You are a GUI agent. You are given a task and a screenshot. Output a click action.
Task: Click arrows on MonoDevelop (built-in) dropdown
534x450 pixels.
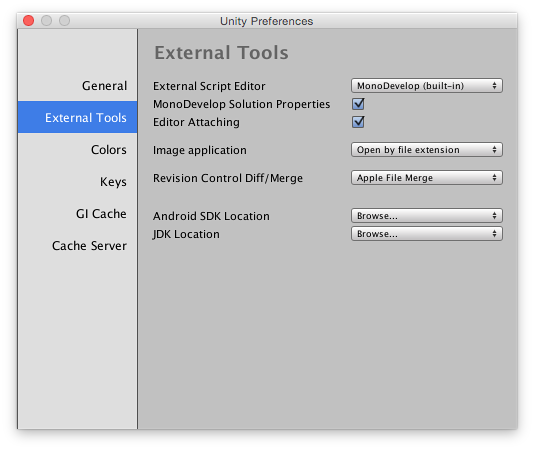pyautogui.click(x=494, y=86)
